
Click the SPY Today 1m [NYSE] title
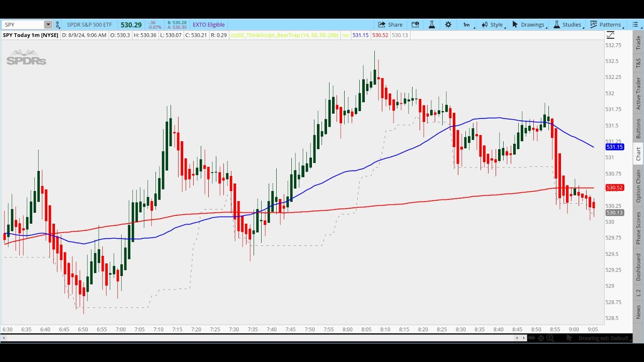tap(30, 35)
